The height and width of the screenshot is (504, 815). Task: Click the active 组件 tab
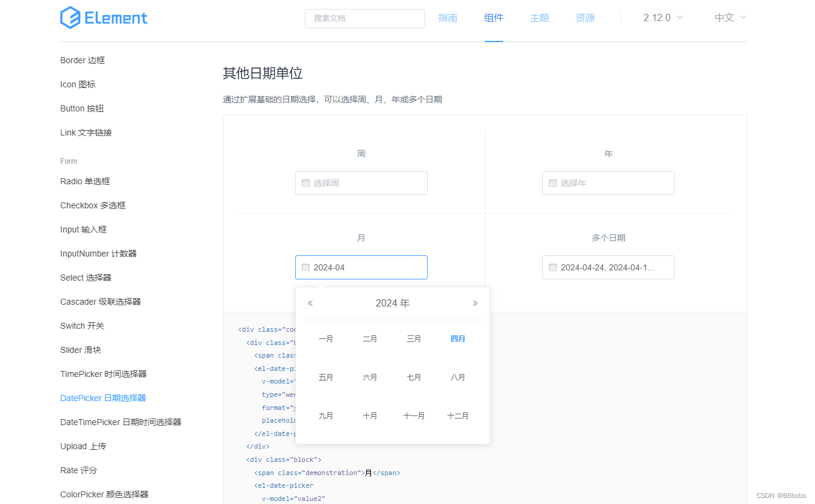493,17
